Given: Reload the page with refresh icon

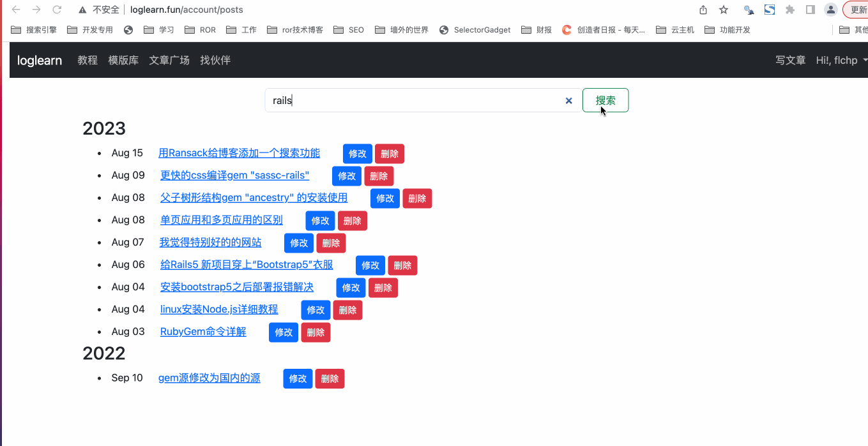Looking at the screenshot, I should click(x=57, y=10).
